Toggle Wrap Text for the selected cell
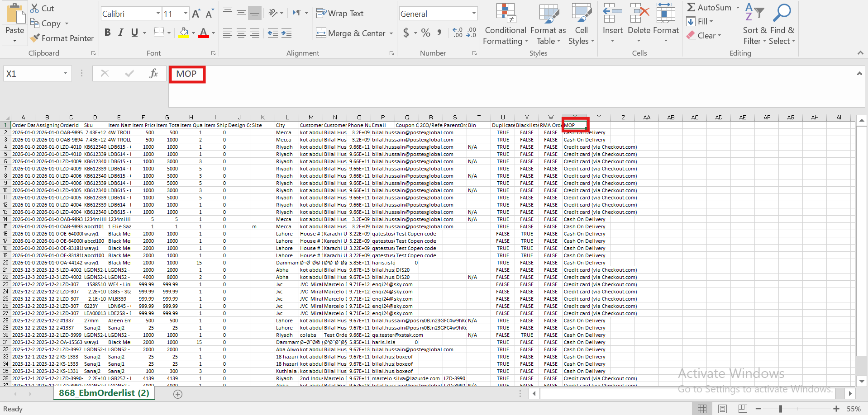The width and height of the screenshot is (868, 415). [340, 14]
